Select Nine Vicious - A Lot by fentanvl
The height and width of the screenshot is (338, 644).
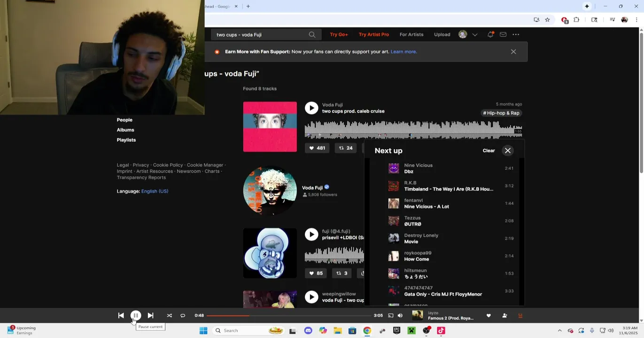[x=444, y=203]
